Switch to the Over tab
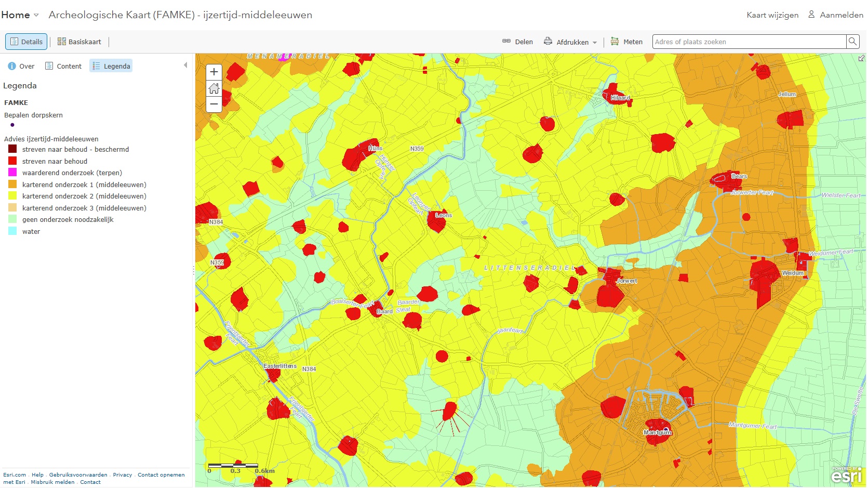Viewport: 868px width, 488px height. point(21,66)
